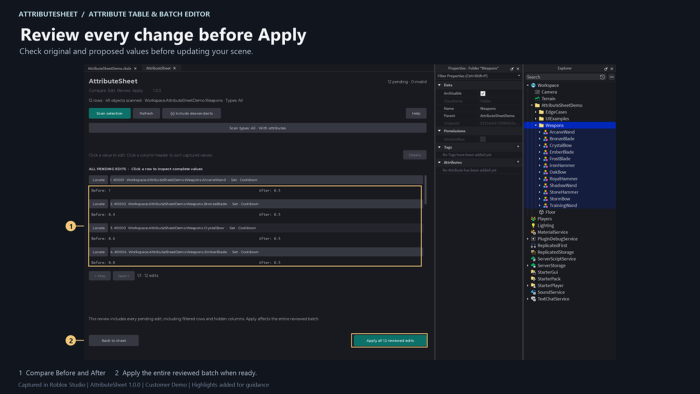This screenshot has height=394, width=700.
Task: Locate the EmberBlade pending edit
Action: tap(99, 252)
